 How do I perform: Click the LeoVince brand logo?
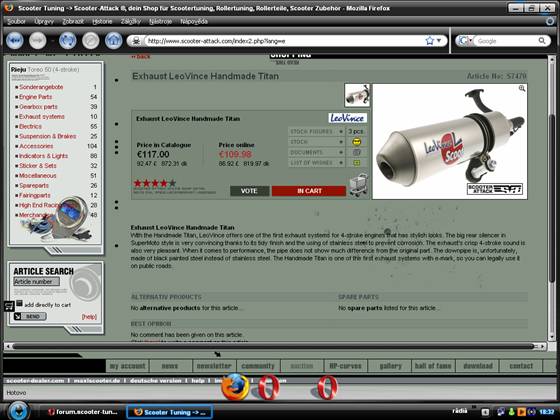click(347, 118)
